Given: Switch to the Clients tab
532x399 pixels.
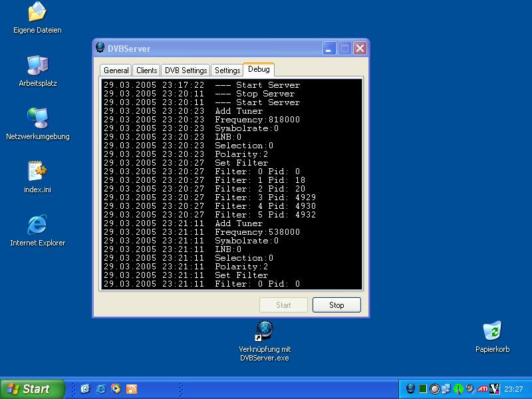Looking at the screenshot, I should pyautogui.click(x=146, y=70).
